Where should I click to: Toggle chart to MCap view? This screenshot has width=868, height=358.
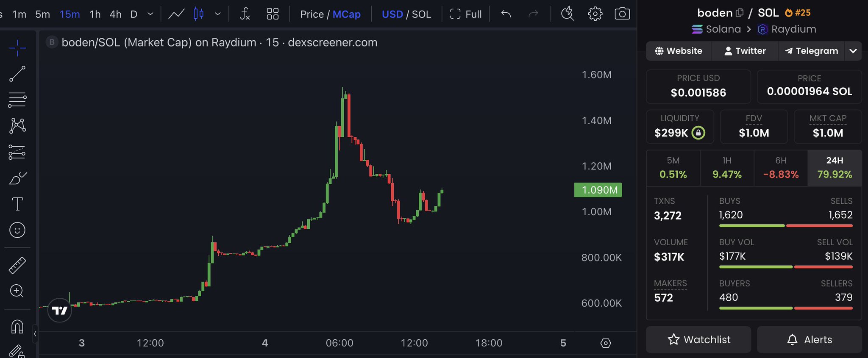[x=346, y=14]
